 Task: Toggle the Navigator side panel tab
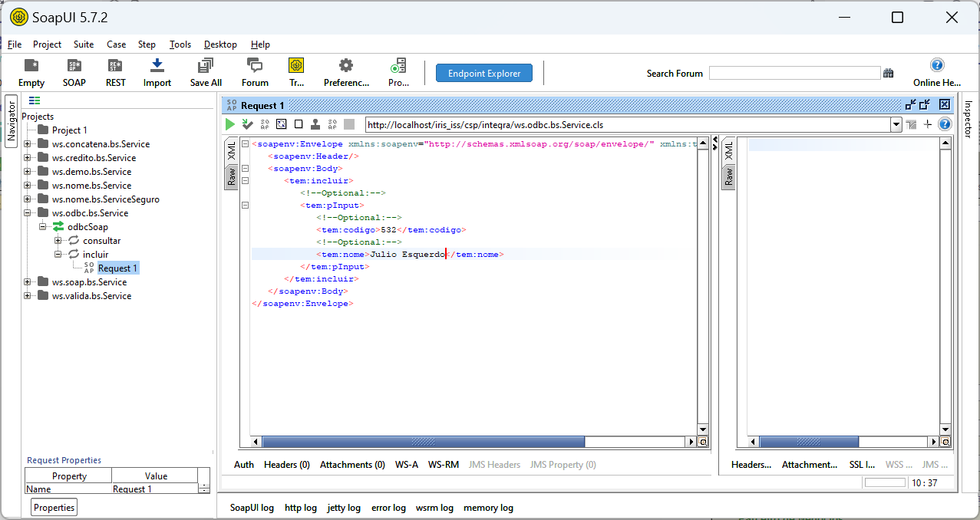coord(12,120)
